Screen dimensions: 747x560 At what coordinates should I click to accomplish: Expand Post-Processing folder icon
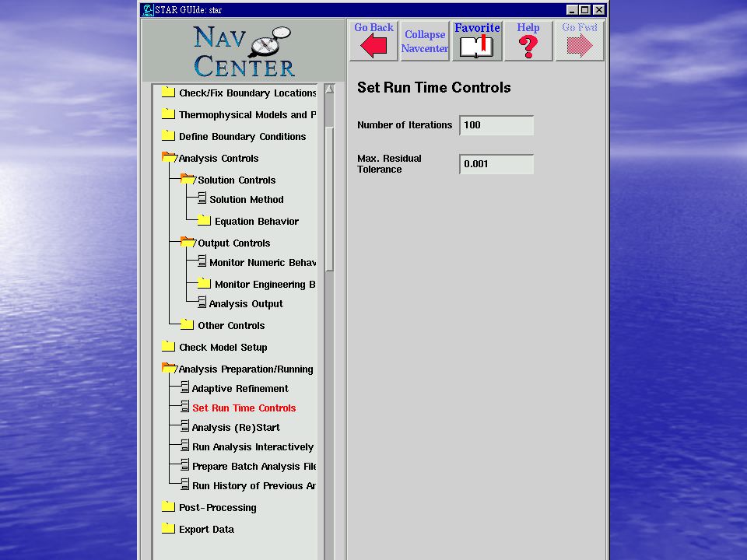pyautogui.click(x=168, y=506)
